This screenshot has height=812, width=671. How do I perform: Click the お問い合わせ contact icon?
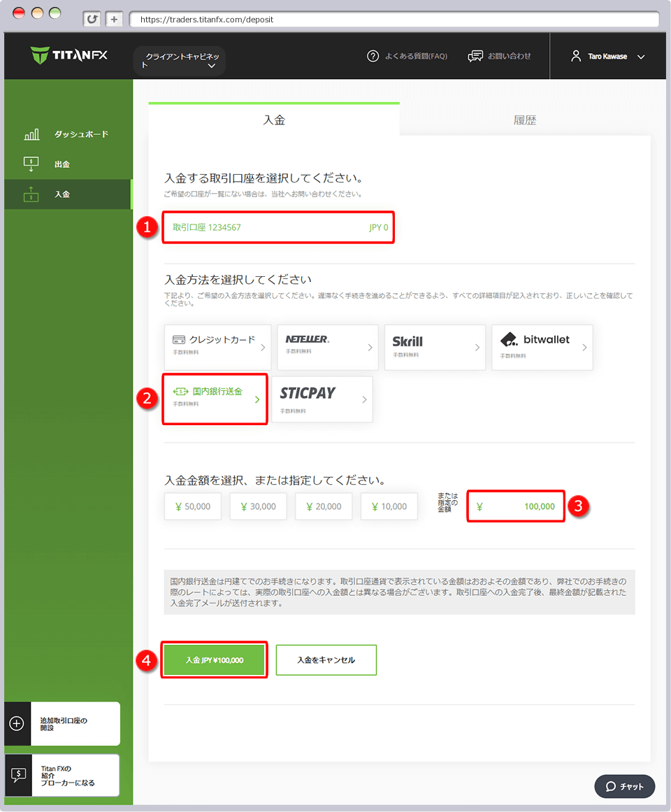point(476,56)
